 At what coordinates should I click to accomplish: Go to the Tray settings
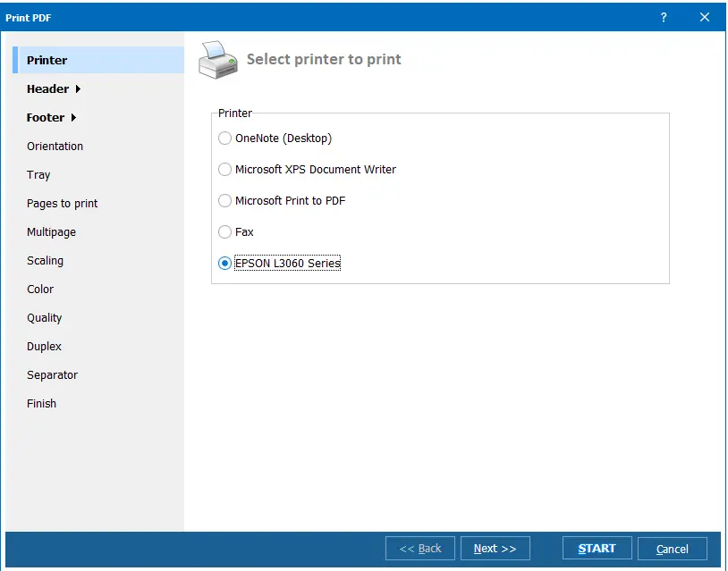pos(38,174)
